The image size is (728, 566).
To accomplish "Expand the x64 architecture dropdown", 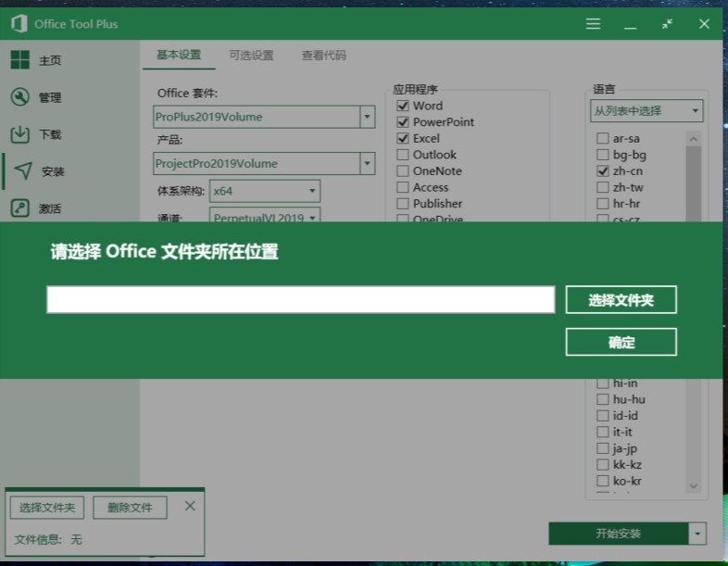I will (312, 192).
